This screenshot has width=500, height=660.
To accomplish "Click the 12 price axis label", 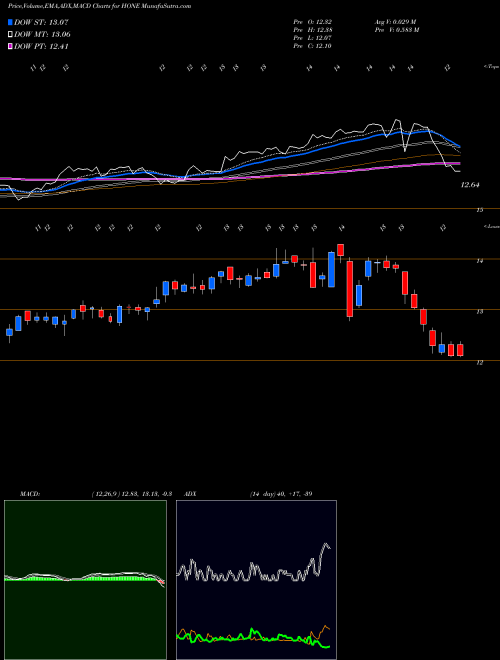I will tap(479, 362).
